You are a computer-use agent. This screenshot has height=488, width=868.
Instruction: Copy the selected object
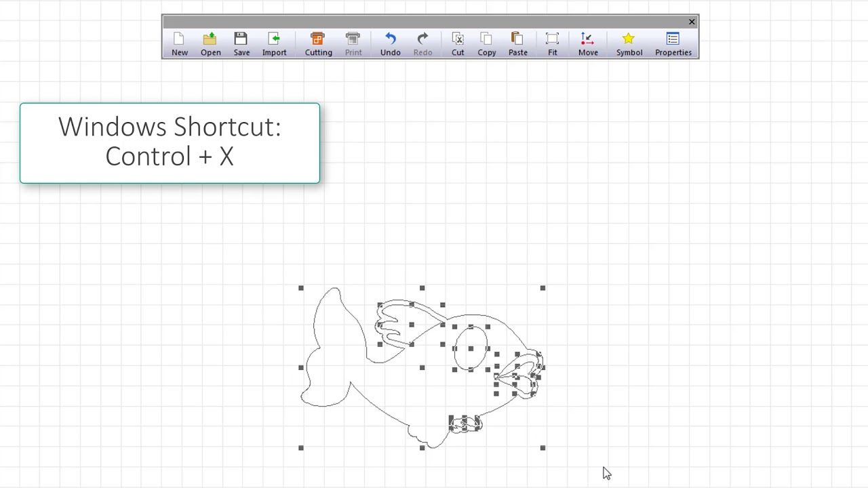pyautogui.click(x=487, y=44)
